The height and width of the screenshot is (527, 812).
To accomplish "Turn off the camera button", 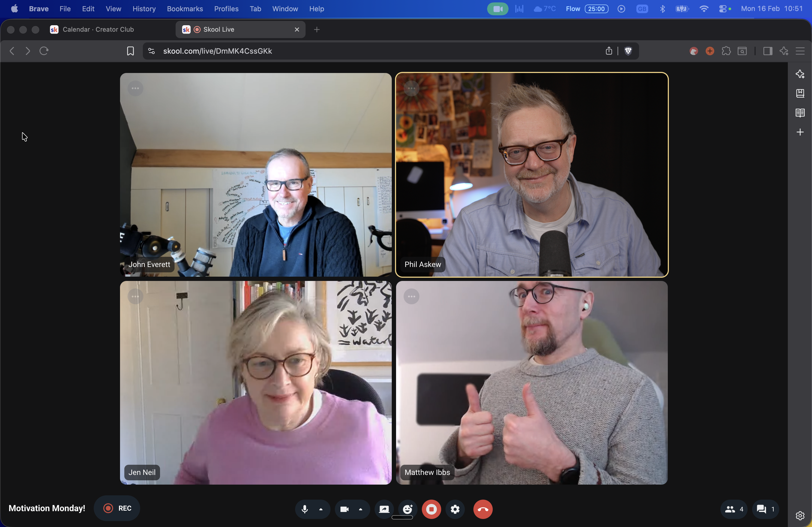I will [344, 509].
